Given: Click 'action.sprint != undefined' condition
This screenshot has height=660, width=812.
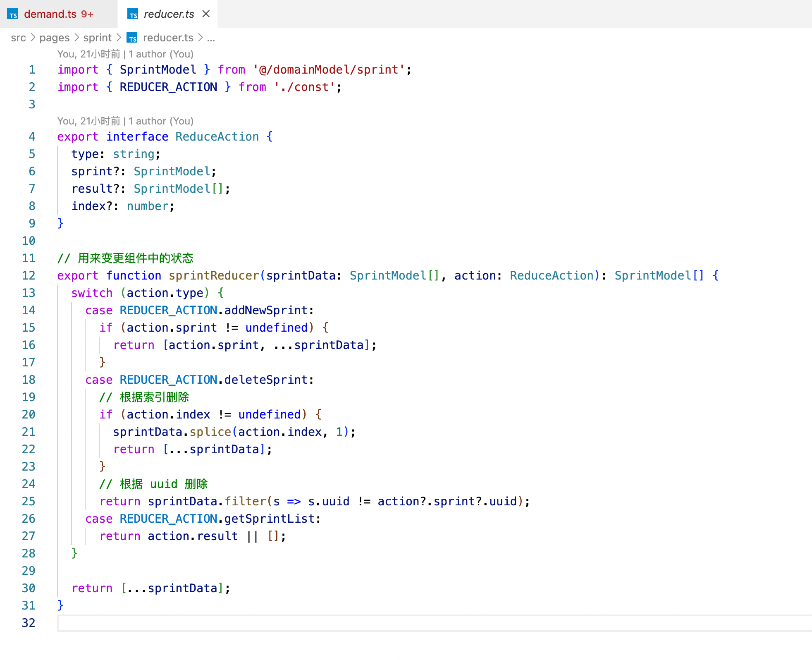Looking at the screenshot, I should (x=217, y=328).
